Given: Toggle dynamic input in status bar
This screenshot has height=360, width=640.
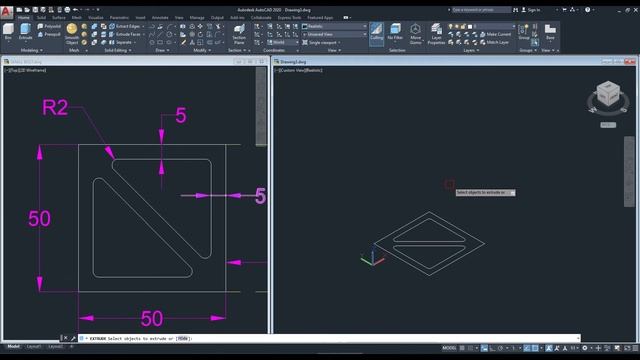Looking at the screenshot, I should [x=484, y=348].
